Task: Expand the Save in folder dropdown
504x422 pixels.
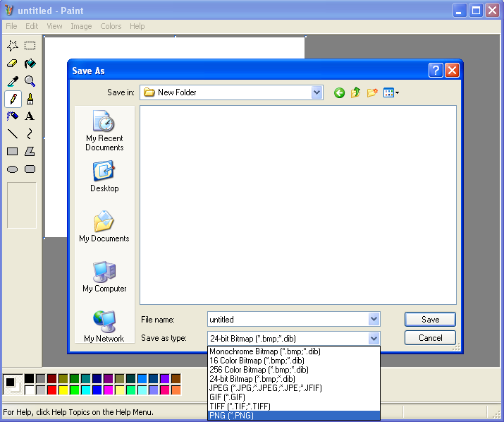Action: (x=316, y=92)
